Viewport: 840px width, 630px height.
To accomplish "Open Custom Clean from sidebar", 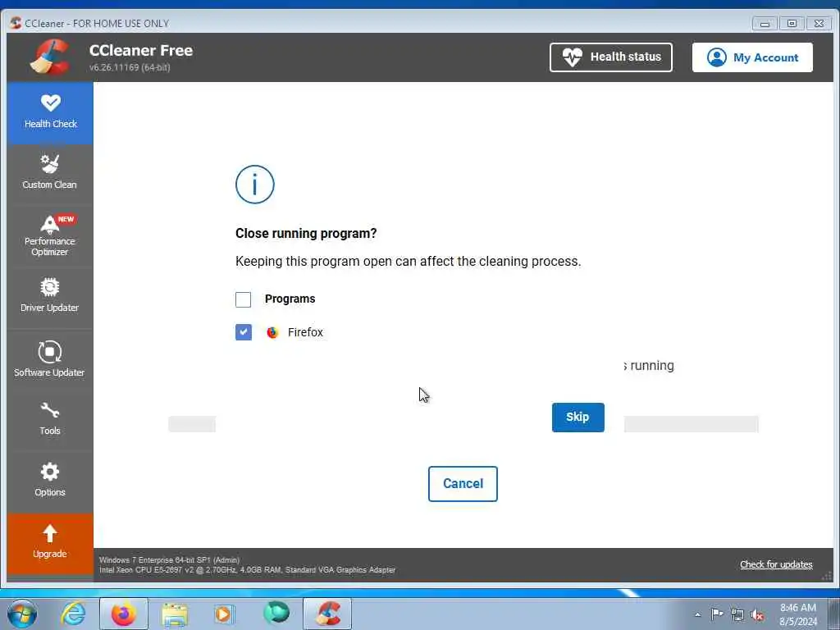I will [50, 172].
